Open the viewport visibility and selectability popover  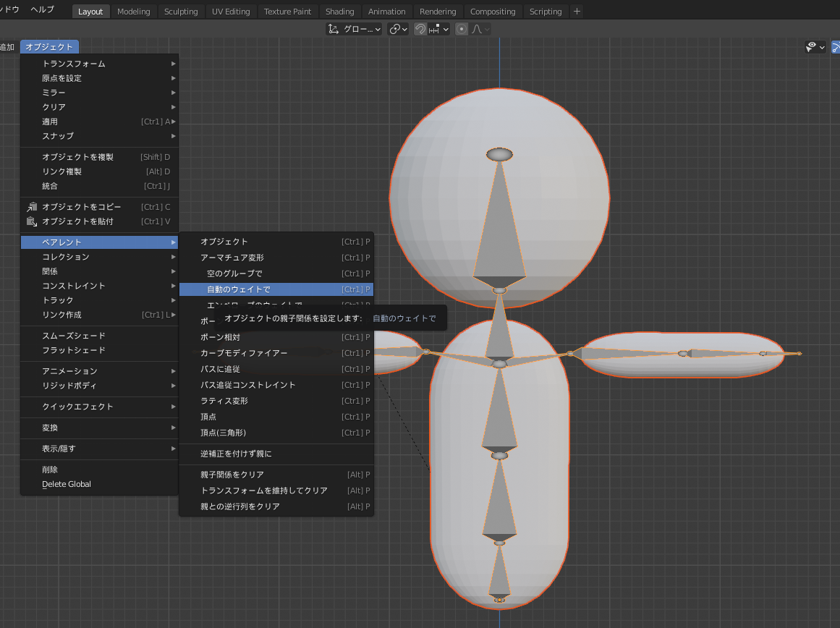pyautogui.click(x=815, y=47)
